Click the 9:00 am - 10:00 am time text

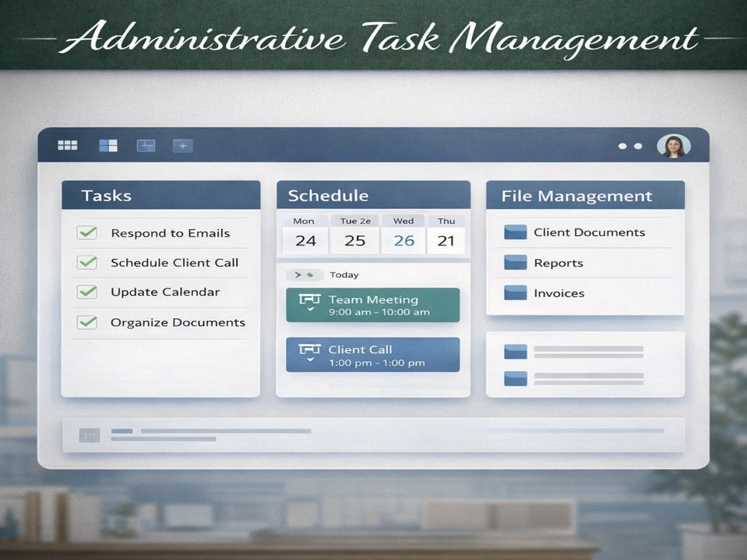coord(379,312)
